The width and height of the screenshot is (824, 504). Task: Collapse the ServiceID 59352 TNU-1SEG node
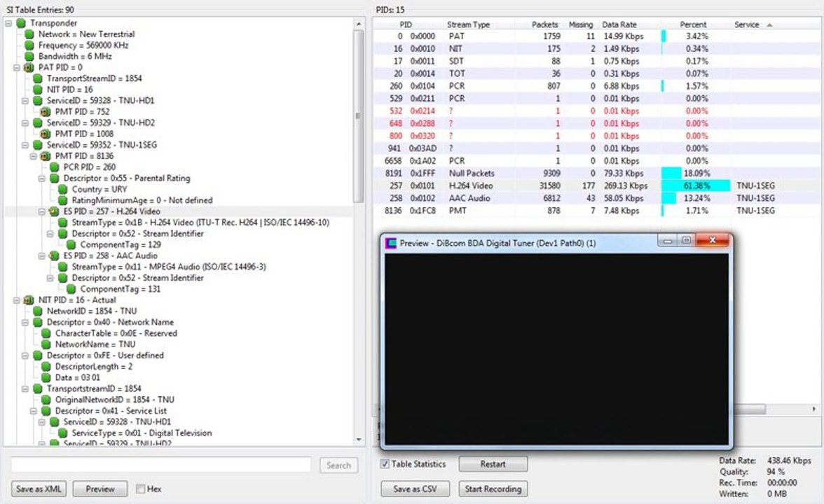pos(25,145)
